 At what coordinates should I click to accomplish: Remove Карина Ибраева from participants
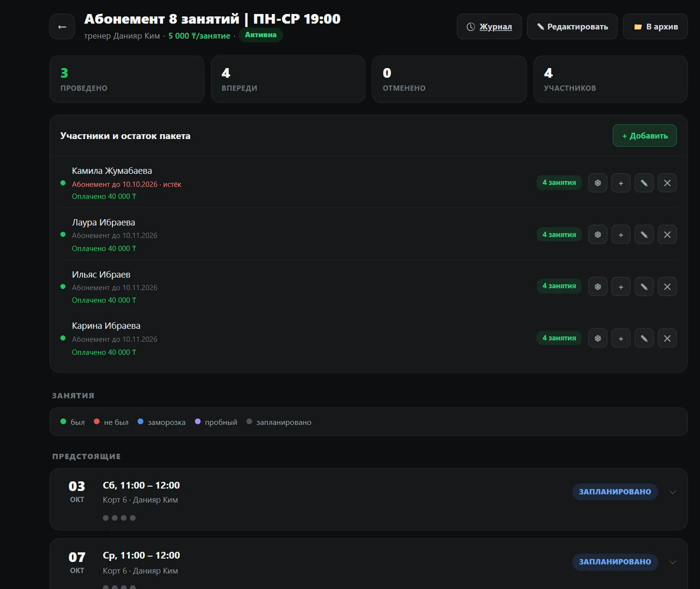[x=667, y=338]
